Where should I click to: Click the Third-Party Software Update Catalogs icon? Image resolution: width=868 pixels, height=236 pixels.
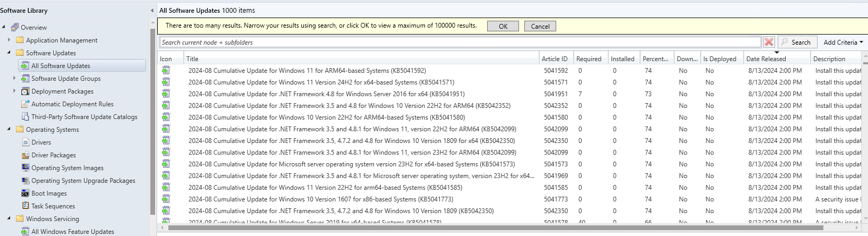[25, 116]
